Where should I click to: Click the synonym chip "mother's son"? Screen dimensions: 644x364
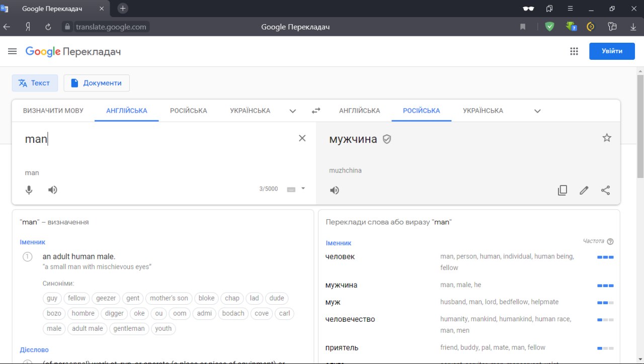click(169, 298)
